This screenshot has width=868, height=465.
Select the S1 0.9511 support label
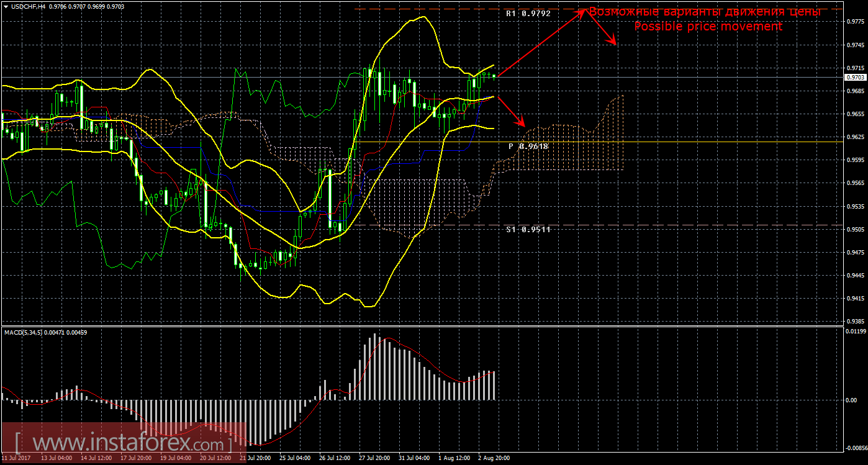[x=528, y=229]
